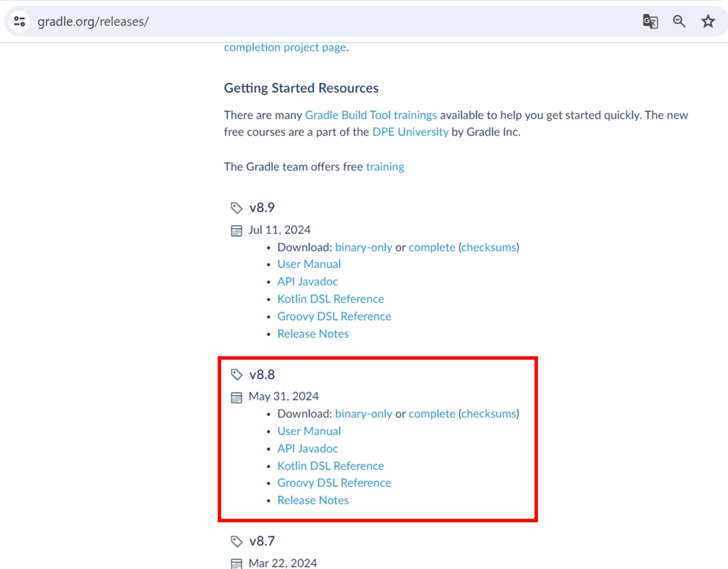Click the tag icon next to v8.8
The height and width of the screenshot is (569, 728).
(x=236, y=374)
